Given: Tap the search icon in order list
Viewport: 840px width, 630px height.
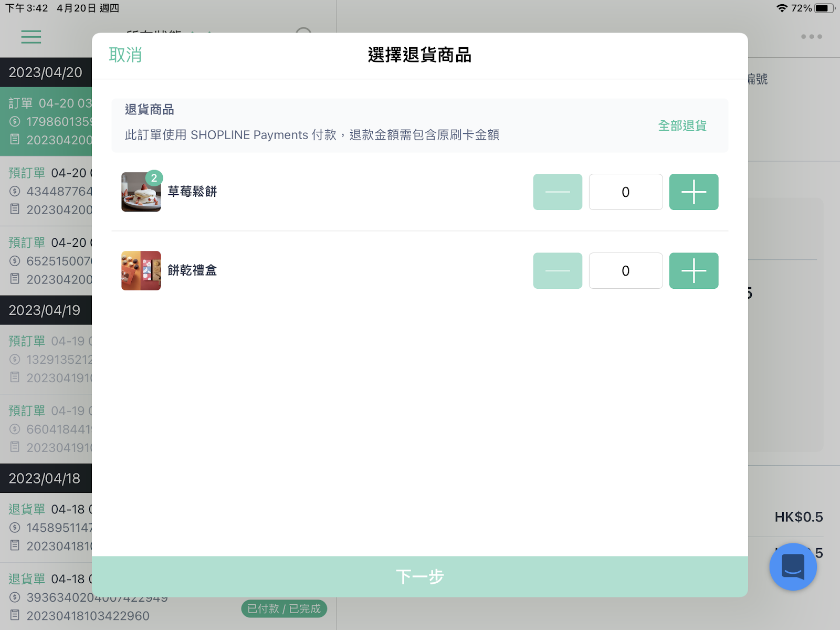Looking at the screenshot, I should click(x=304, y=30).
